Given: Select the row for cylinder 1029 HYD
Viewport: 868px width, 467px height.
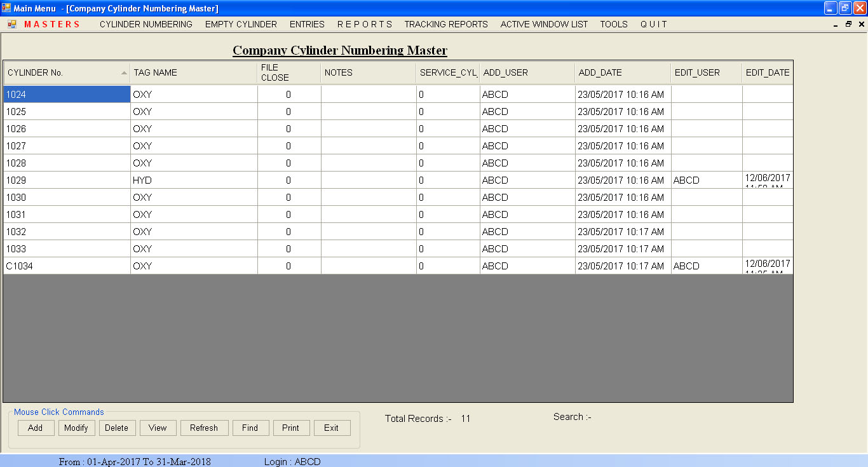Looking at the screenshot, I should pos(67,180).
